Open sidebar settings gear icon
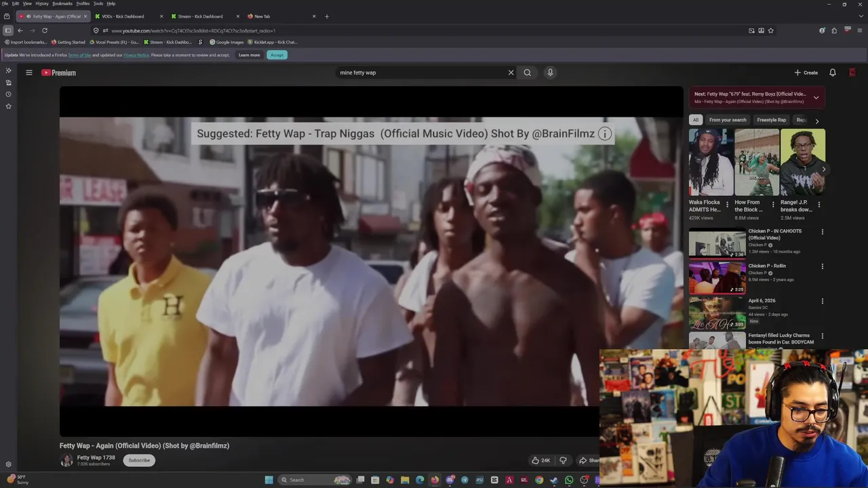Image resolution: width=868 pixels, height=488 pixels. [x=8, y=464]
